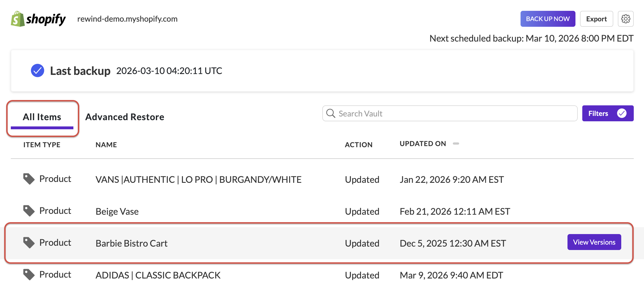Select the Product tag icon beside Beige Vase
Image resolution: width=644 pixels, height=295 pixels.
28,210
